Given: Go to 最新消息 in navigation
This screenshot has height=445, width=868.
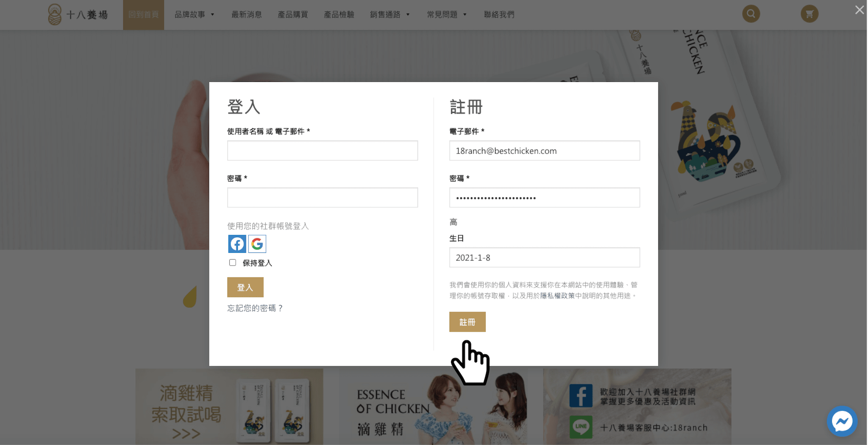Looking at the screenshot, I should [x=247, y=15].
